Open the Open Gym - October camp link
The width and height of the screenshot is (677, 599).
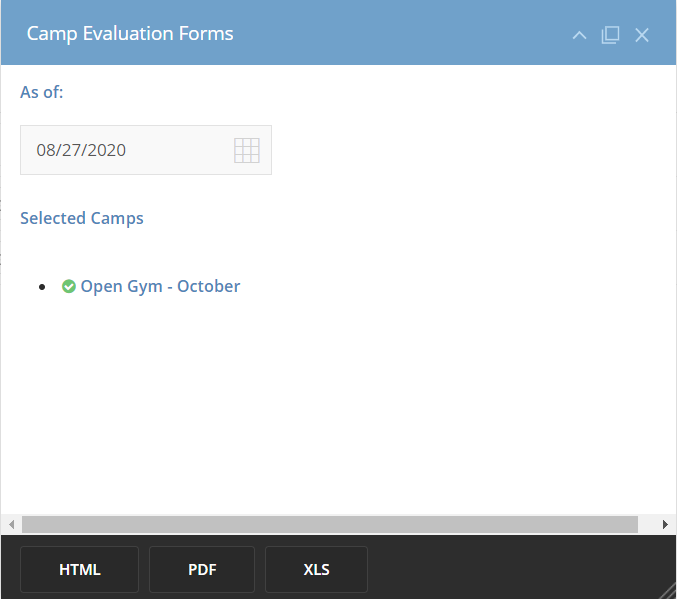point(160,287)
